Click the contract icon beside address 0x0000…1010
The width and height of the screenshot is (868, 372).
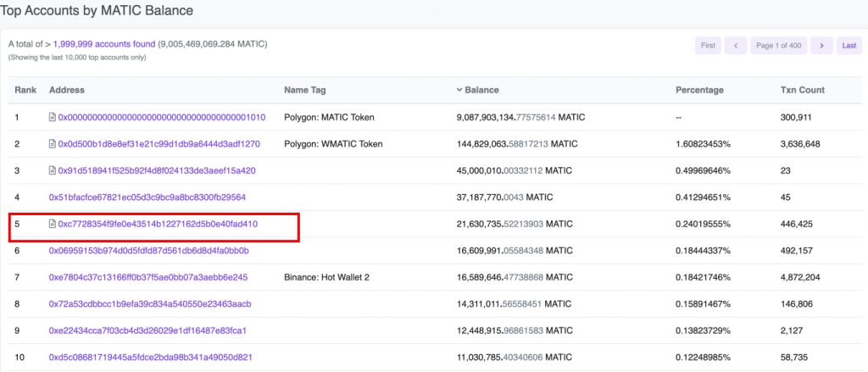pos(53,117)
